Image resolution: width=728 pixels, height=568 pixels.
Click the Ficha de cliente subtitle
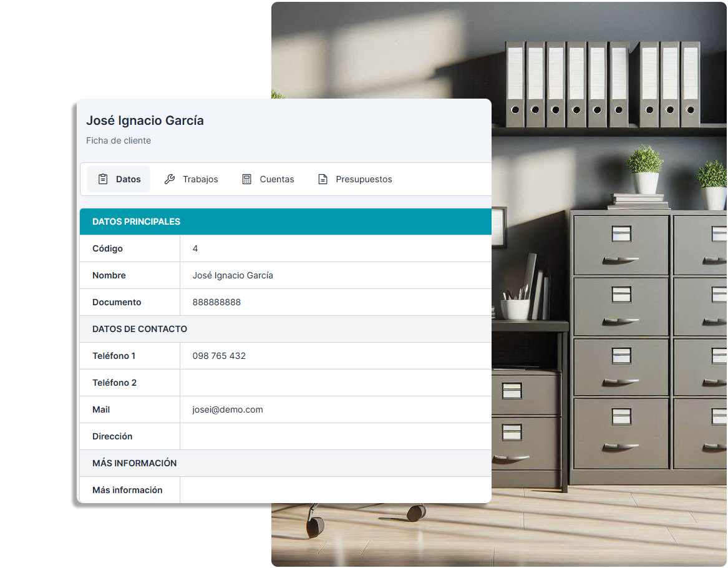tap(119, 140)
